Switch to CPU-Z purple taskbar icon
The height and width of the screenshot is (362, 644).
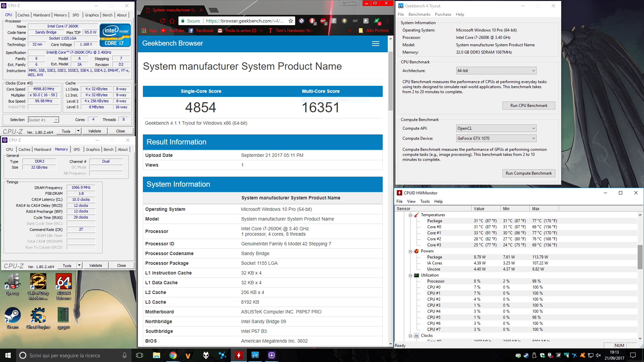click(x=271, y=355)
